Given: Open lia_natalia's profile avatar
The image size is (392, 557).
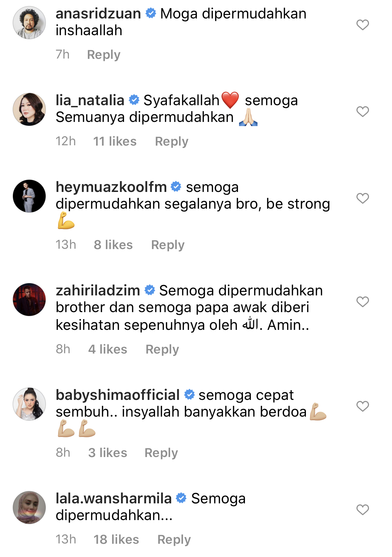Looking at the screenshot, I should pos(29,109).
